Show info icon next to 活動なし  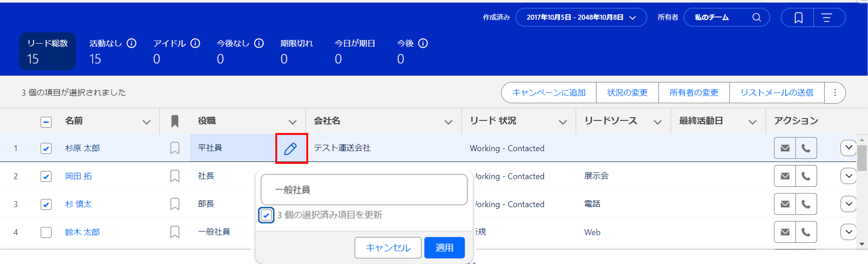pos(131,43)
